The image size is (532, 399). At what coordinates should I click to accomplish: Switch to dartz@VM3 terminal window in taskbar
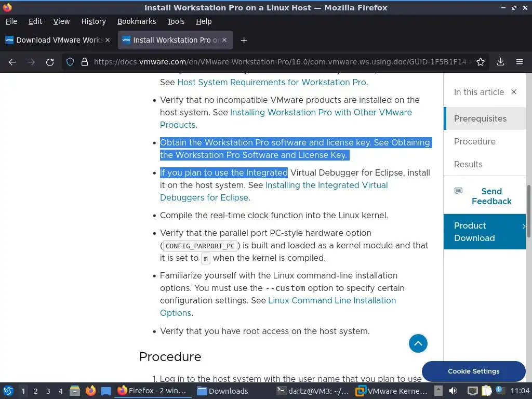(312, 391)
